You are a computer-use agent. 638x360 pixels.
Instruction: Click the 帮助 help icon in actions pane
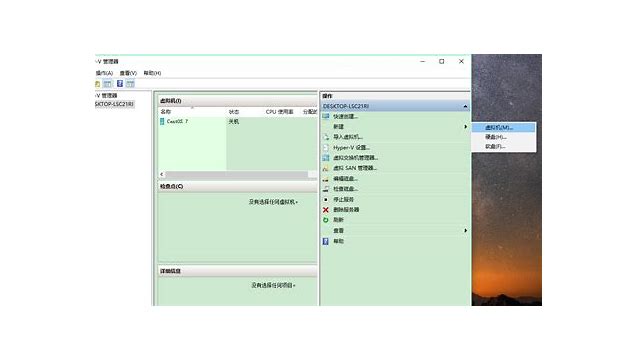326,241
